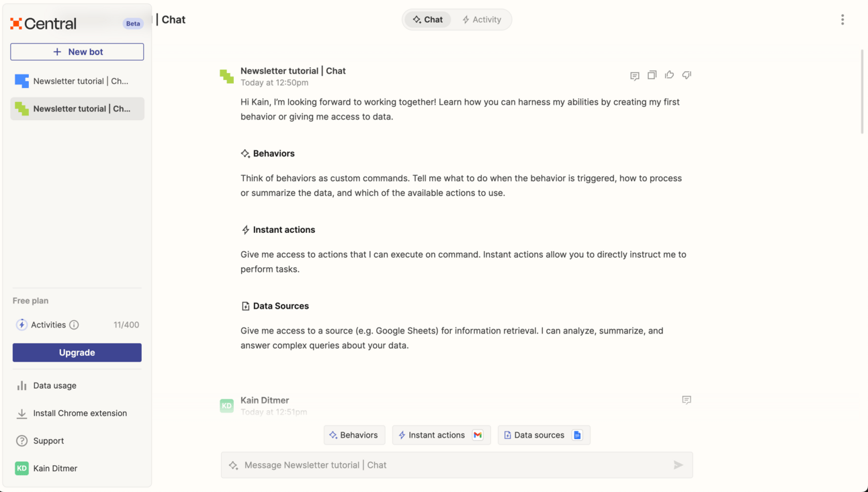Viewport: 868px width, 492px height.
Task: Focus the Message Newsletter tutorial input field
Action: click(457, 464)
